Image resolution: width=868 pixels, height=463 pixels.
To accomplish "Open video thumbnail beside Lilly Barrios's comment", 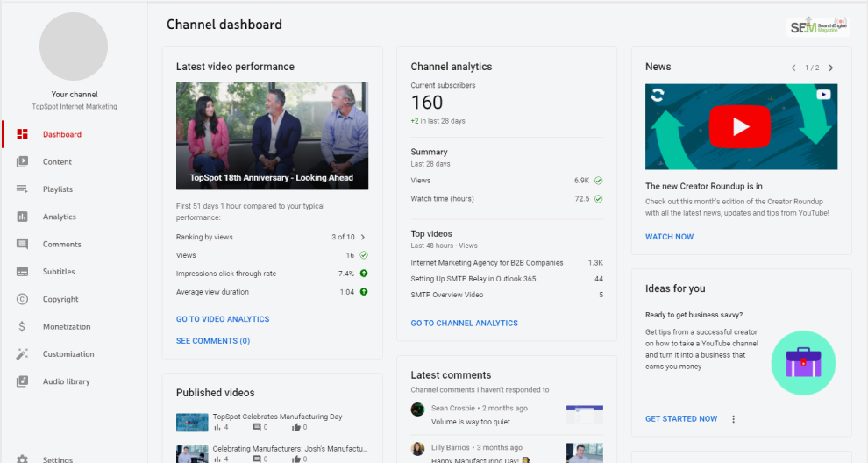I will point(585,452).
